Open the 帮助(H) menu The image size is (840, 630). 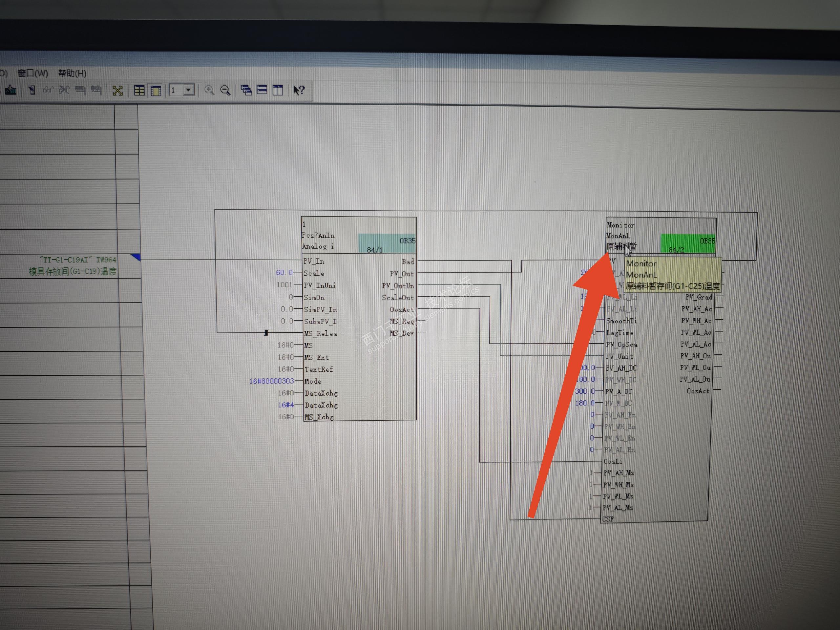click(72, 73)
